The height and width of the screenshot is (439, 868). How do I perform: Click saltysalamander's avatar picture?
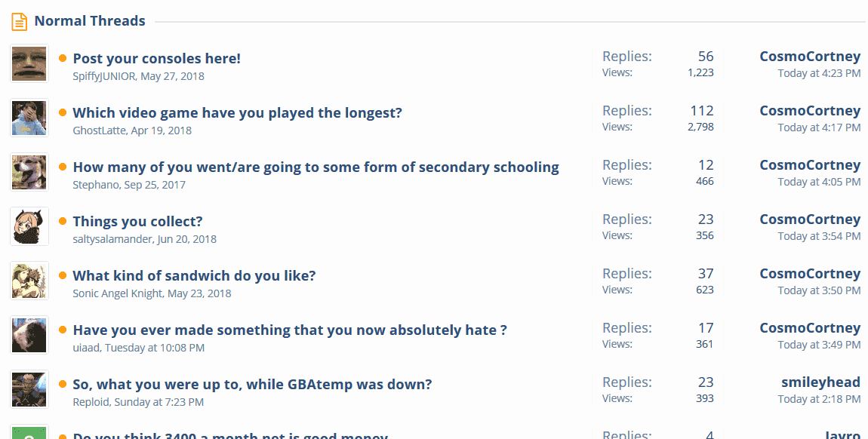coord(29,227)
